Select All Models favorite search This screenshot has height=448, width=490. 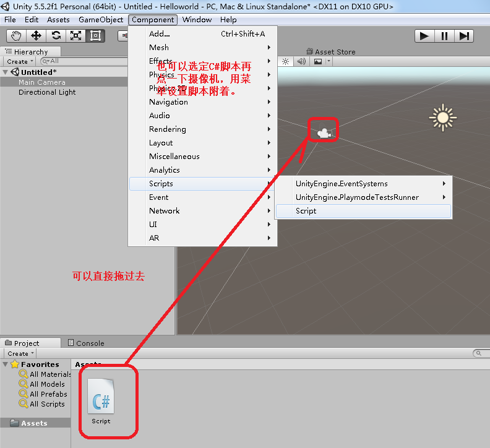[x=42, y=384]
